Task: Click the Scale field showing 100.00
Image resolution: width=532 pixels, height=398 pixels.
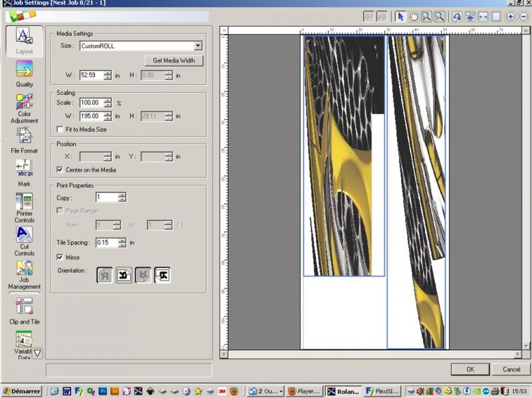Action: point(92,103)
